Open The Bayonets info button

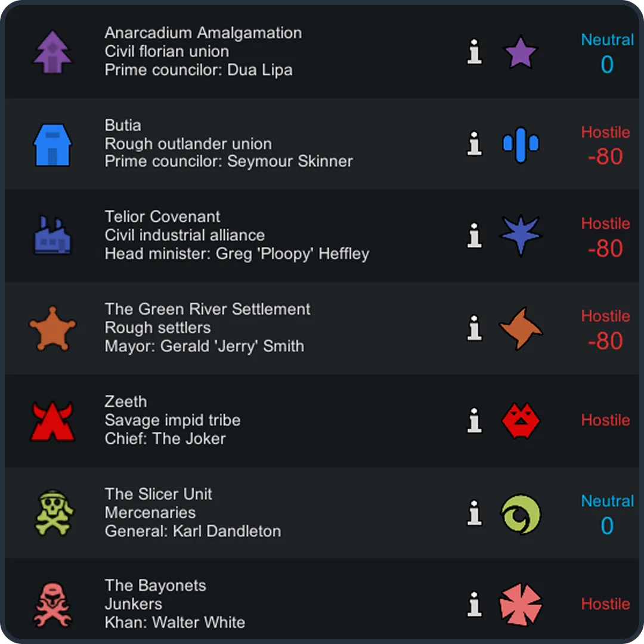(x=475, y=605)
